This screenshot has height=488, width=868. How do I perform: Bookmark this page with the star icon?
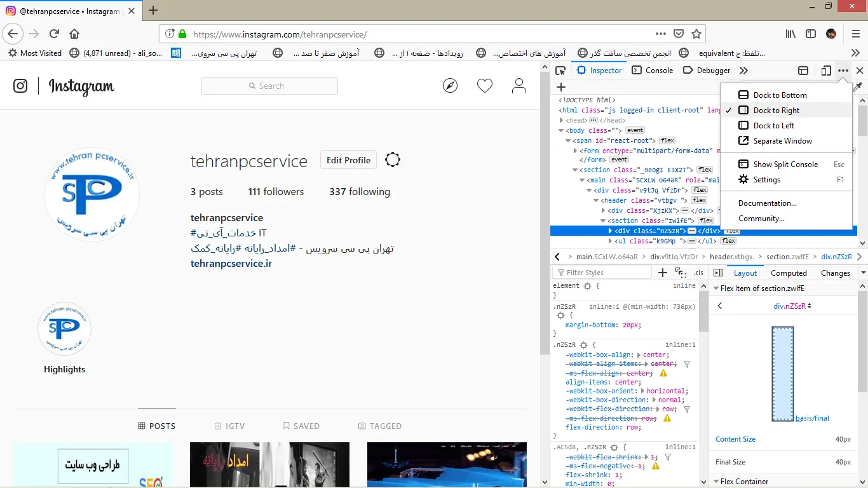point(696,34)
